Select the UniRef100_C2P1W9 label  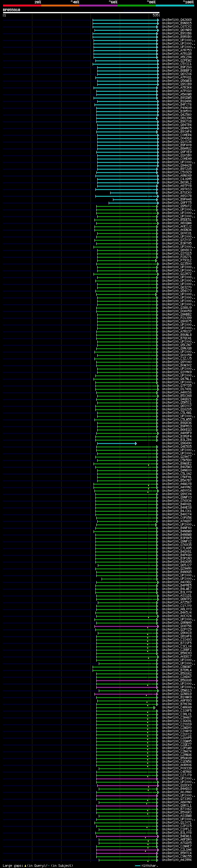[176, 749]
